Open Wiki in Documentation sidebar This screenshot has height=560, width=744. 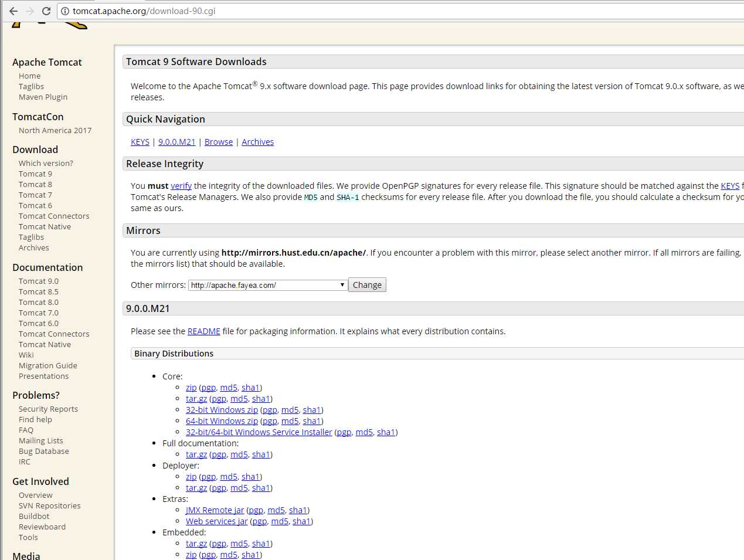click(x=26, y=355)
